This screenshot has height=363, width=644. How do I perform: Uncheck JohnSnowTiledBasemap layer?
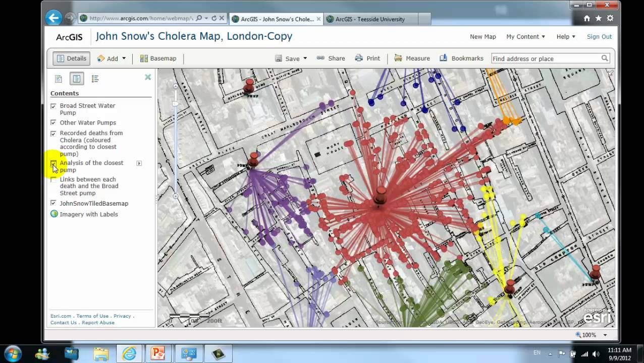point(53,203)
